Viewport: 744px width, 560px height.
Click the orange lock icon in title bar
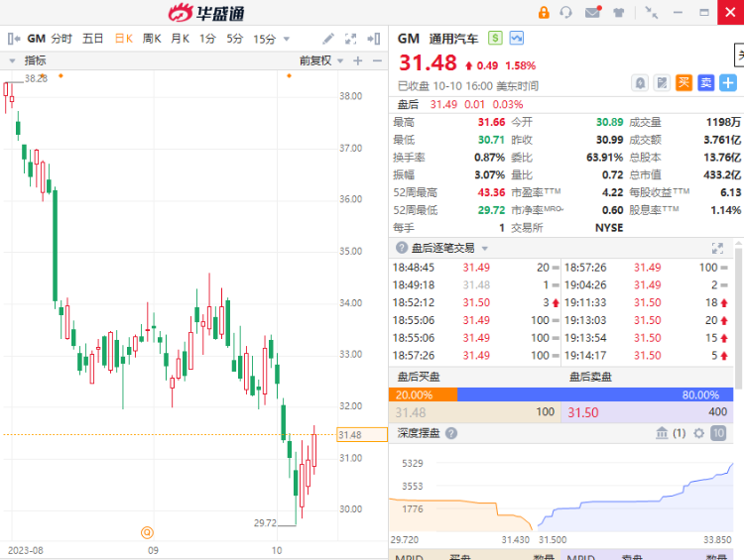point(544,12)
